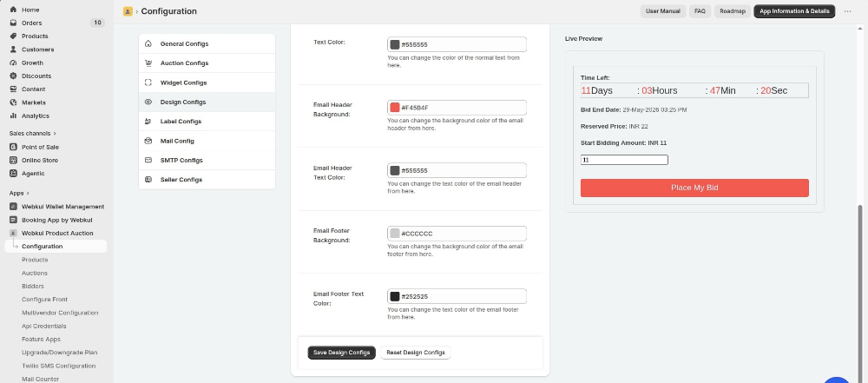Open Api Credentials submenu item
The image size is (868, 383).
coord(44,326)
